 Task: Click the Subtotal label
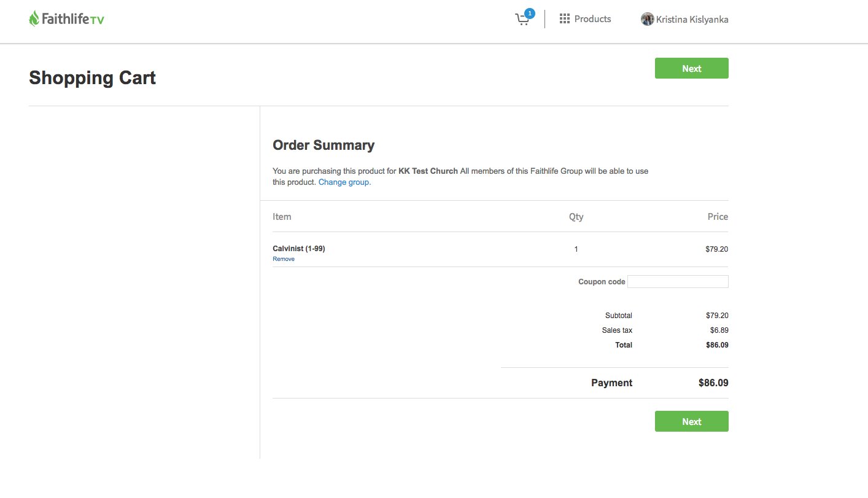click(618, 316)
